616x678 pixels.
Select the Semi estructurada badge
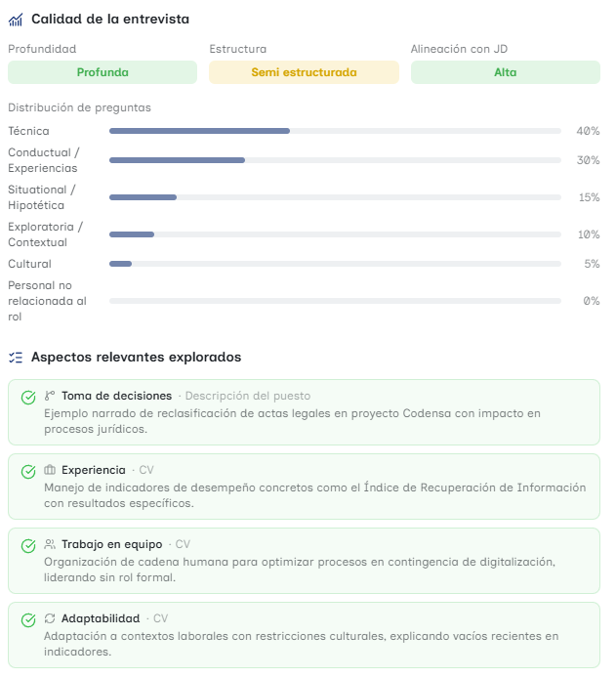pos(305,72)
